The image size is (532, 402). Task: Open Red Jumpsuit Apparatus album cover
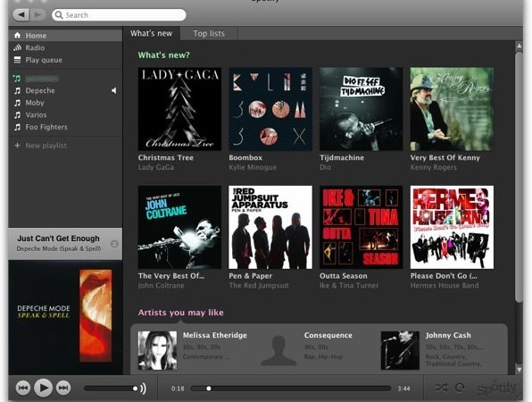(x=270, y=227)
